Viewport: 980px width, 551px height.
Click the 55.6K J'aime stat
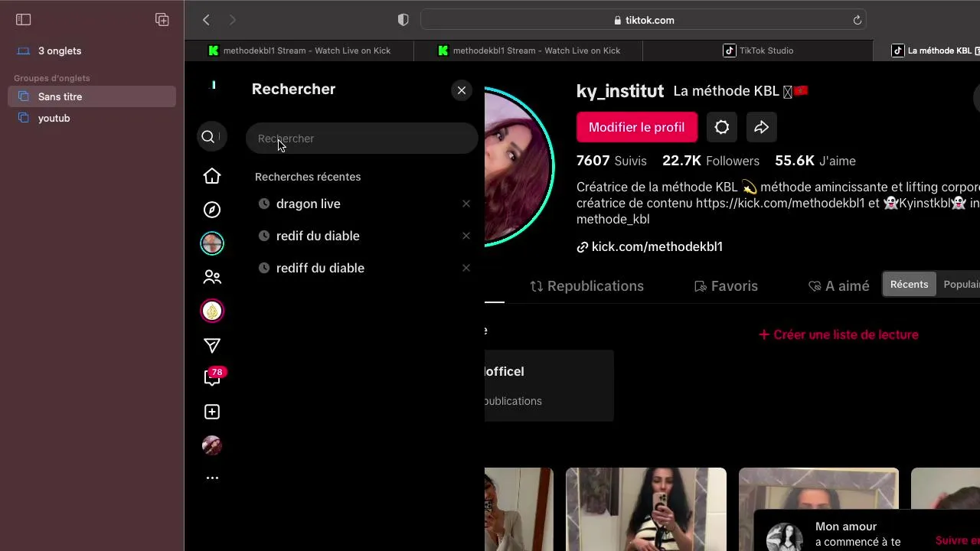coord(815,161)
